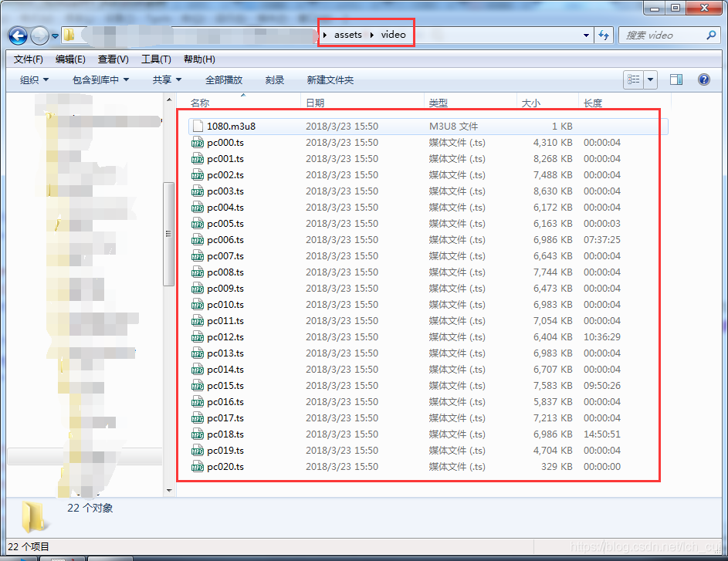The height and width of the screenshot is (561, 728).
Task: Sort by the 日期 column header
Action: tap(315, 103)
